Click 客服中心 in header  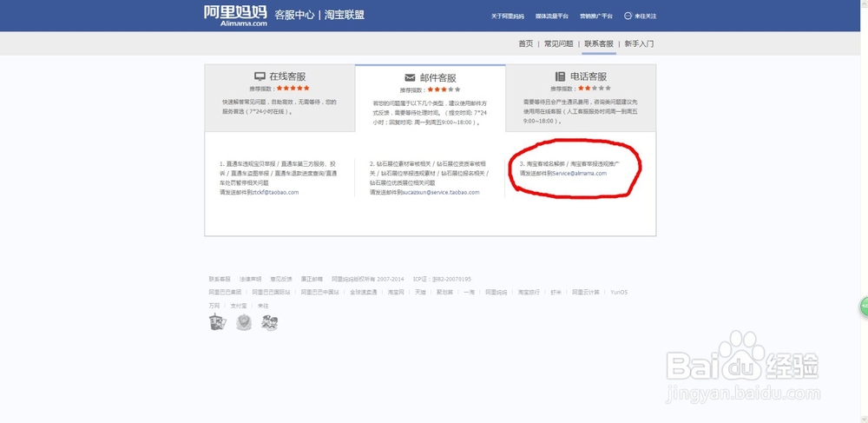pos(294,15)
